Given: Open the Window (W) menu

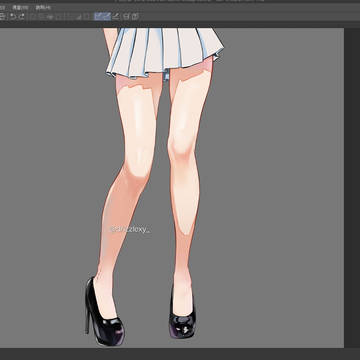Looking at the screenshot, I should 21,7.
